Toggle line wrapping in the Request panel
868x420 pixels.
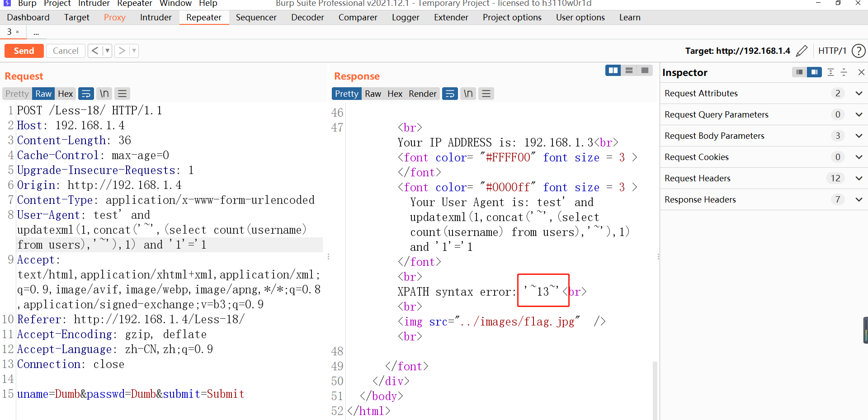click(86, 94)
